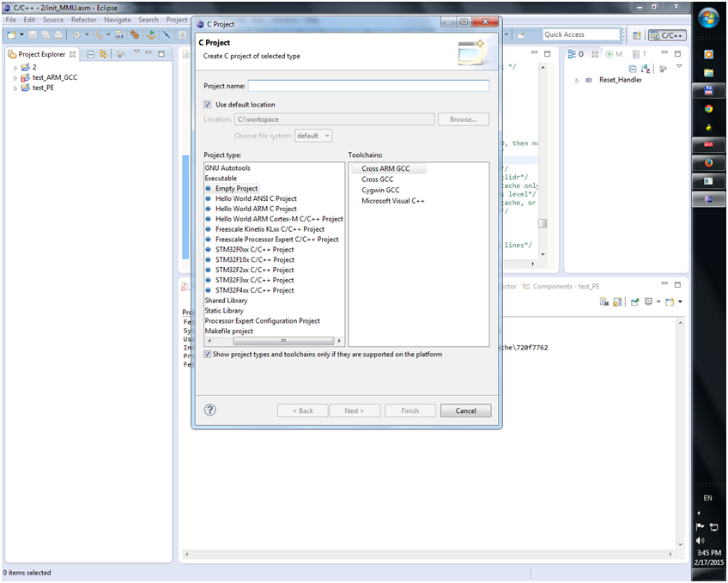Click the Finish button in dialog
The height and width of the screenshot is (583, 728).
pyautogui.click(x=410, y=410)
